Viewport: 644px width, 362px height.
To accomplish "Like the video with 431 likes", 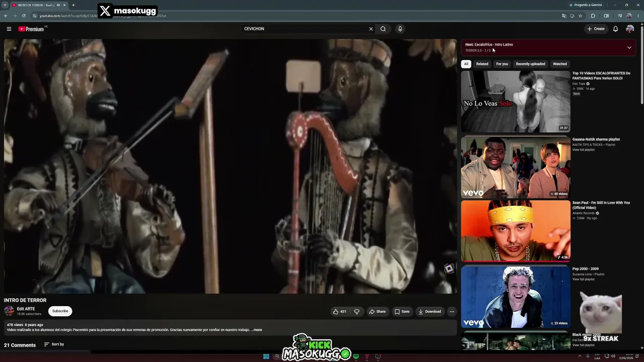I will coord(340,312).
